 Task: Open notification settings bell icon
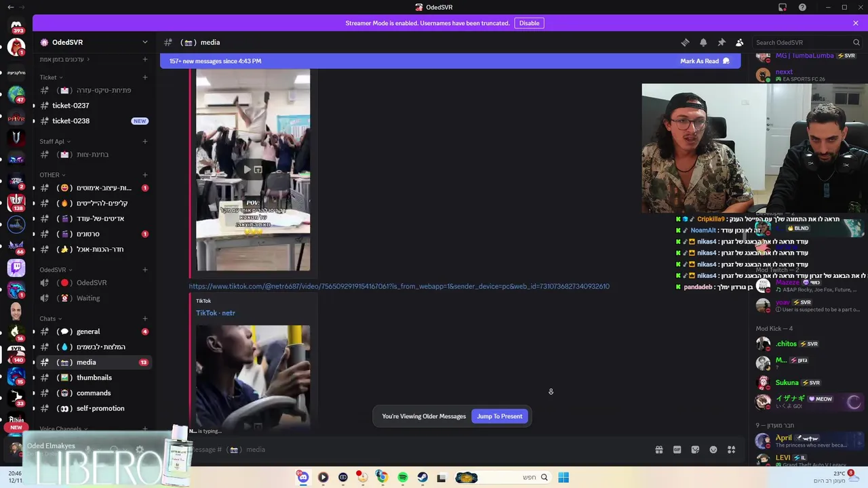(x=703, y=42)
